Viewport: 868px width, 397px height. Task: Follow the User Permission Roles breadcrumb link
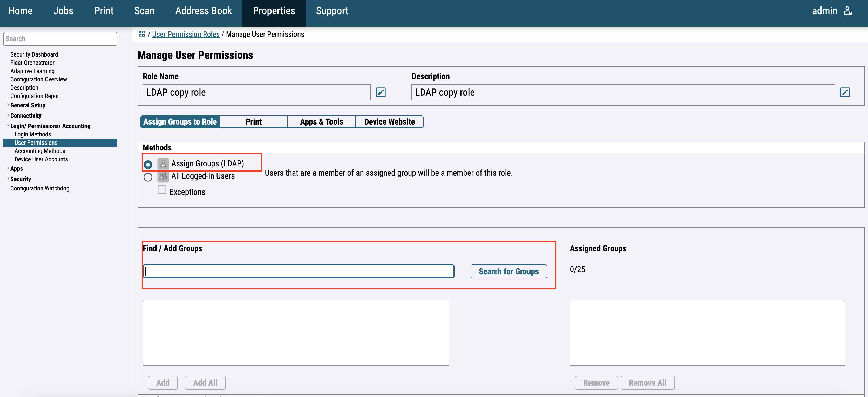click(x=186, y=34)
